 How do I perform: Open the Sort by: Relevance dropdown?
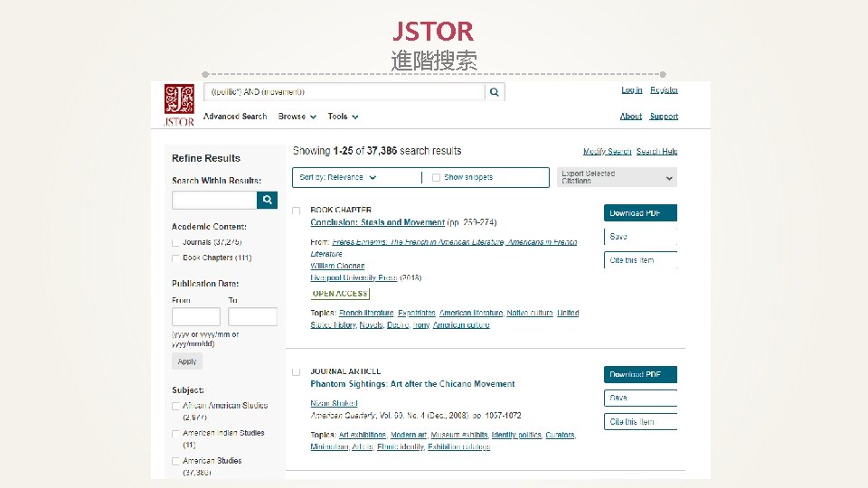tap(337, 178)
